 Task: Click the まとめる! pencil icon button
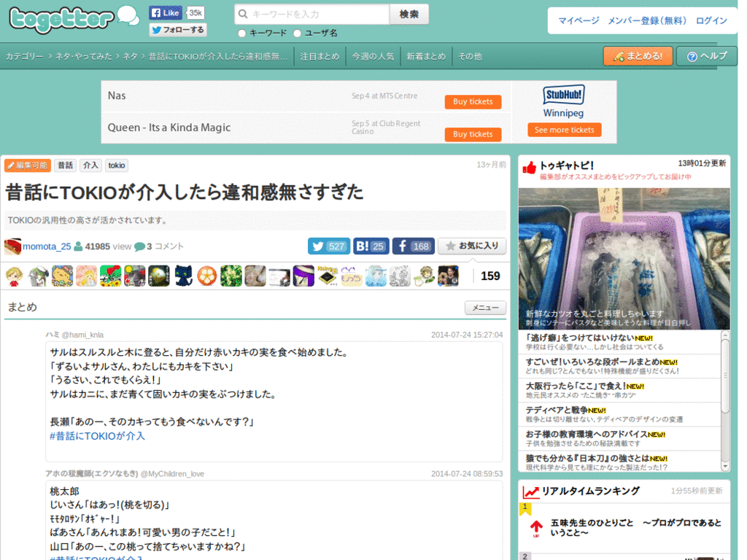620,55
